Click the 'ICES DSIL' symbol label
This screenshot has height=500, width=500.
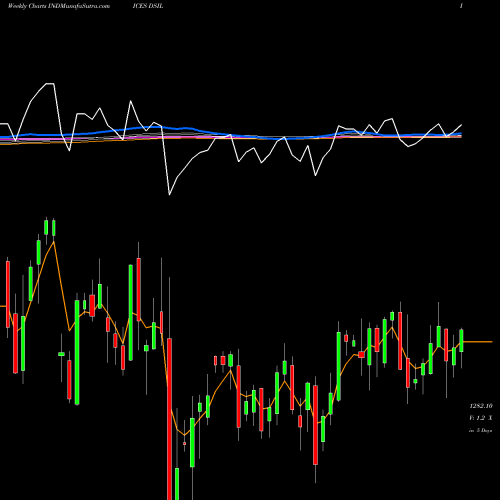pyautogui.click(x=148, y=6)
